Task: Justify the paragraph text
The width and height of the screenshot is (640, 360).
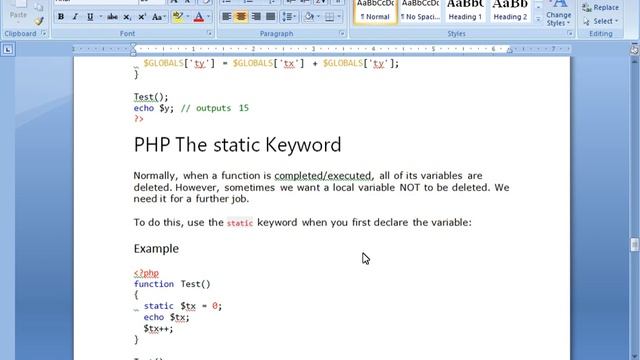Action: [271, 17]
